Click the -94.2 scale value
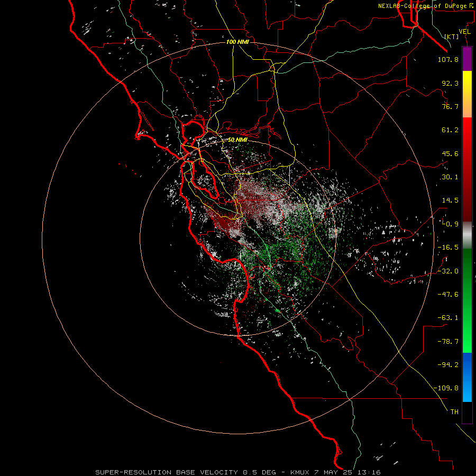Image resolution: width=476 pixels, height=476 pixels. 448,364
